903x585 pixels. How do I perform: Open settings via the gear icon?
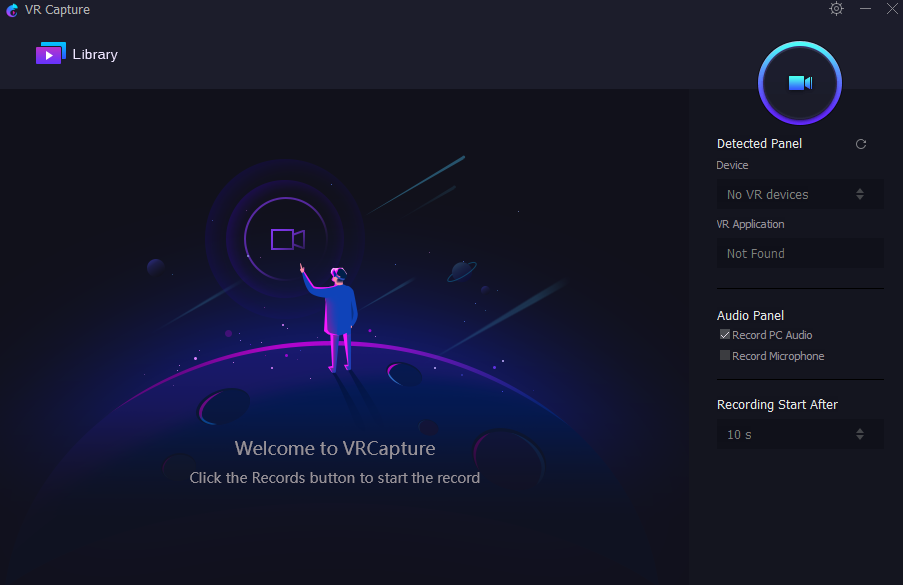click(x=836, y=9)
